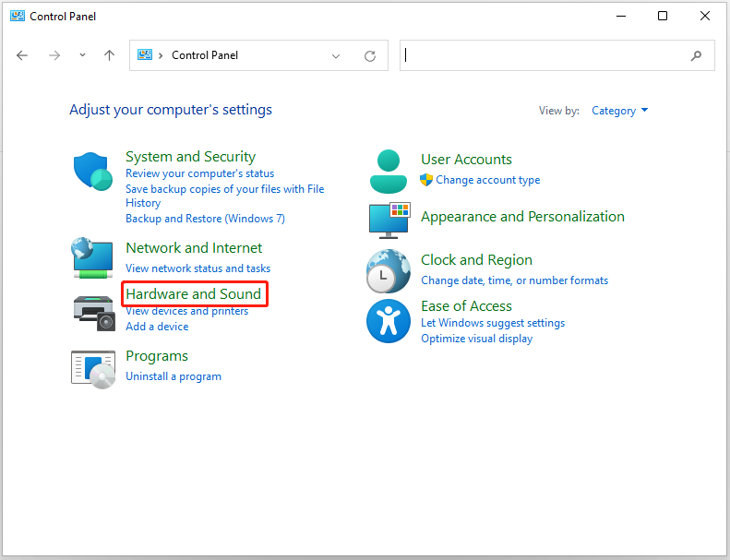Expand the address bar history dropdown
Screen dimensions: 730x560
(336, 56)
